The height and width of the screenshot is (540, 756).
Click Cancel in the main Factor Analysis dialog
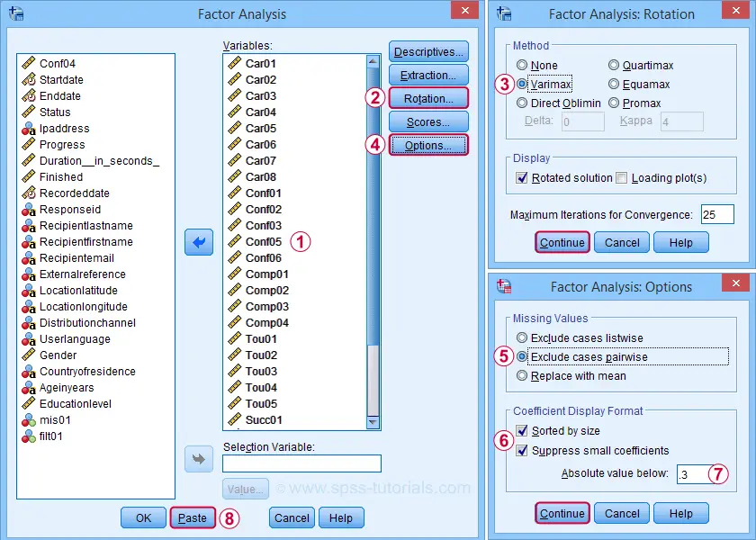(x=292, y=517)
